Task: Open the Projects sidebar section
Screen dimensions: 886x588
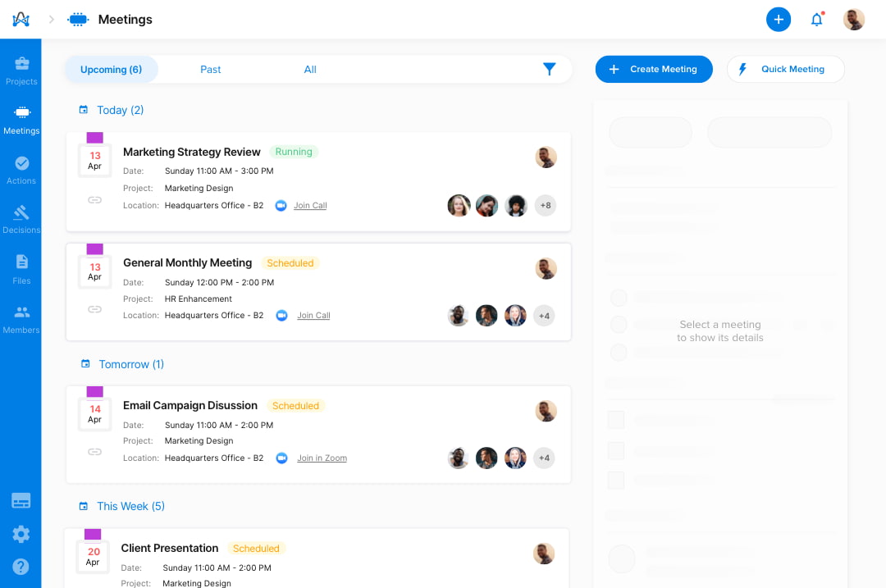Action: pyautogui.click(x=21, y=71)
